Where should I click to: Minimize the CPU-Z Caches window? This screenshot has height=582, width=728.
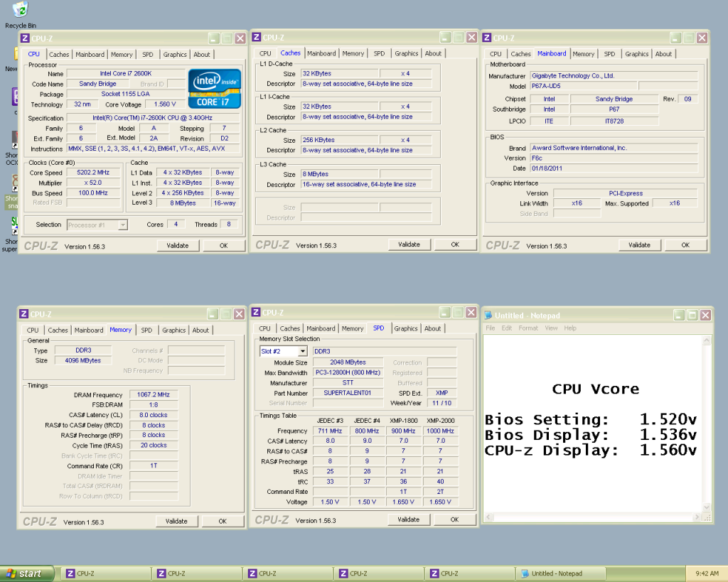[x=445, y=37]
